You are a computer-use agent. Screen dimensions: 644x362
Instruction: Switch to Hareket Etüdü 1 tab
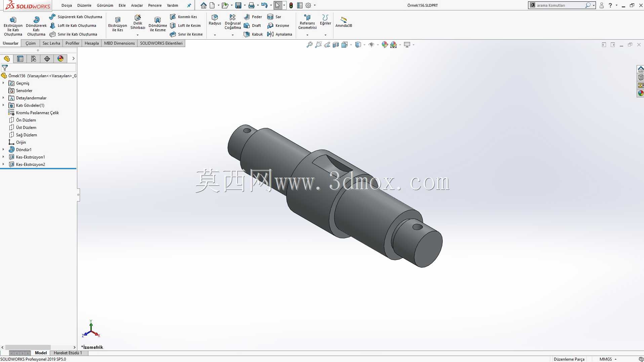coord(68,353)
